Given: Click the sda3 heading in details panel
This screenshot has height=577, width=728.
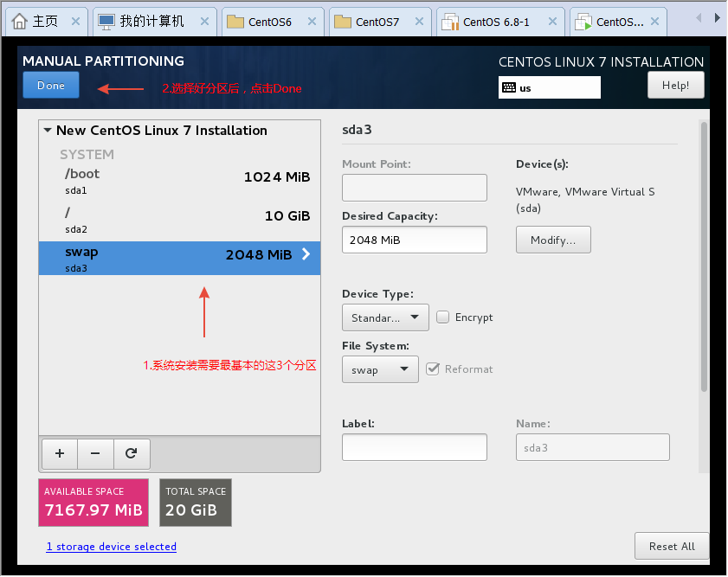Looking at the screenshot, I should [x=357, y=130].
